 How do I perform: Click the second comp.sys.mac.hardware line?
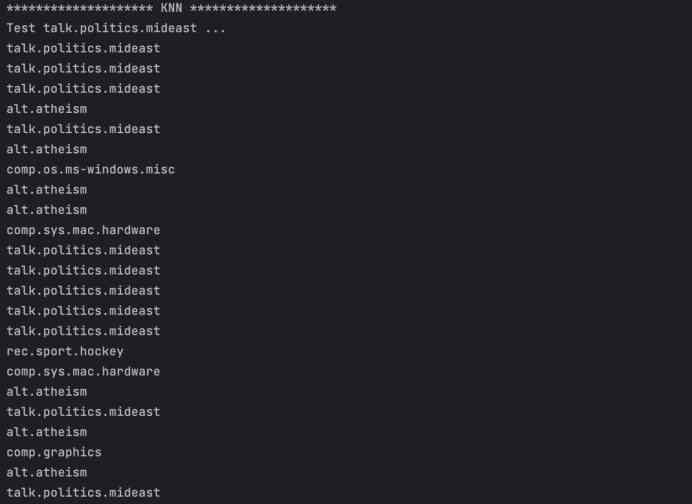[x=83, y=371]
